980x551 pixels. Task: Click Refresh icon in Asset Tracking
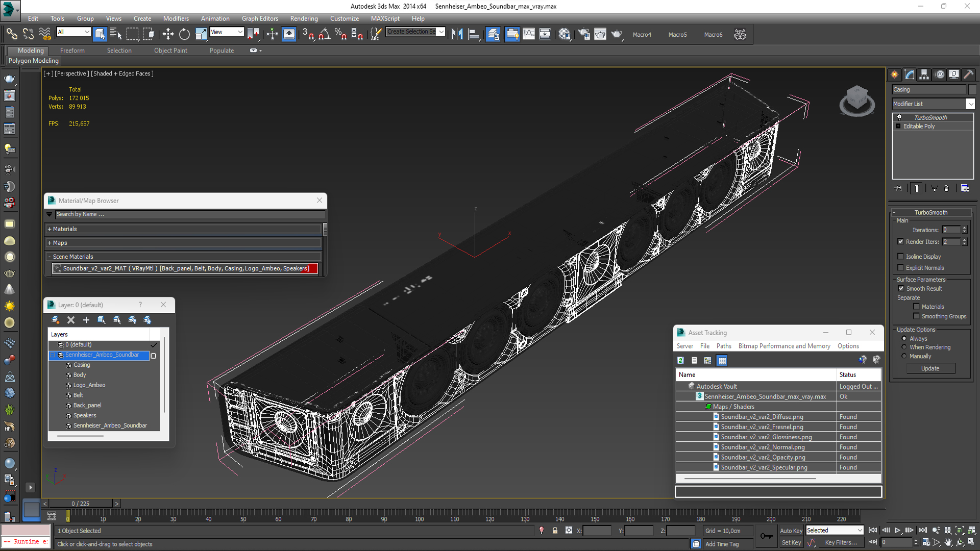tap(680, 360)
